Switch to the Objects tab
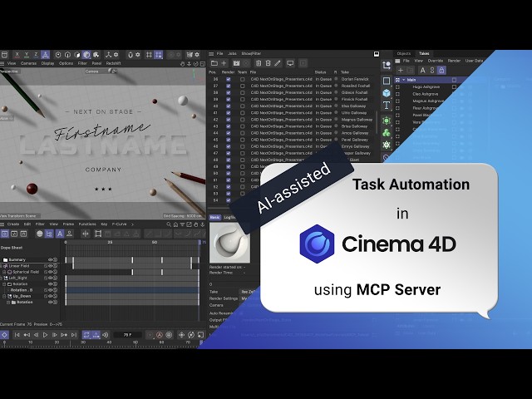Image resolution: width=532 pixels, height=399 pixels. (x=404, y=53)
